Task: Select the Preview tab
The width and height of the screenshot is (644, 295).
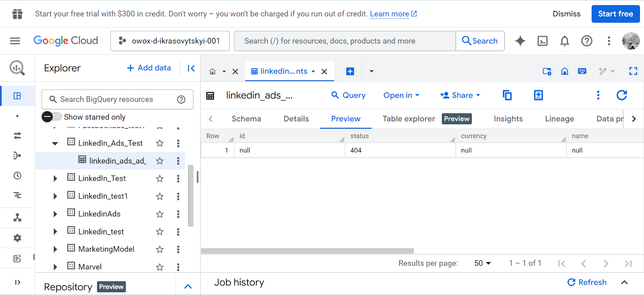Action: click(x=346, y=119)
